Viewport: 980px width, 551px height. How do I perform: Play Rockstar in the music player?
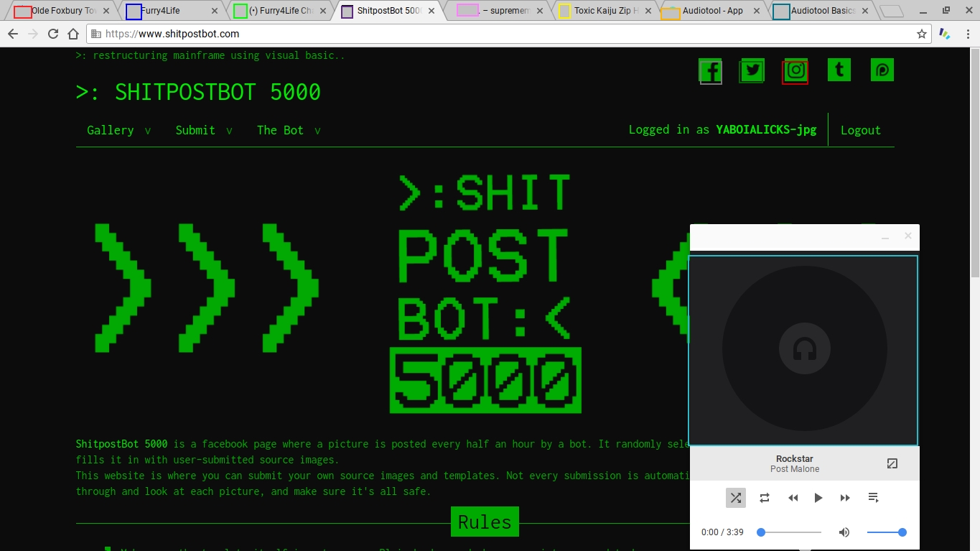pyautogui.click(x=818, y=498)
